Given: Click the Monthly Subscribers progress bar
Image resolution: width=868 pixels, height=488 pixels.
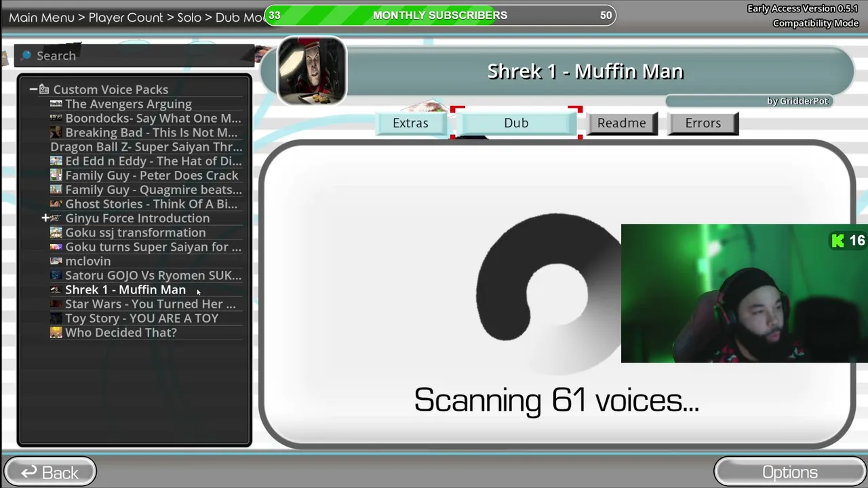Looking at the screenshot, I should coord(440,15).
